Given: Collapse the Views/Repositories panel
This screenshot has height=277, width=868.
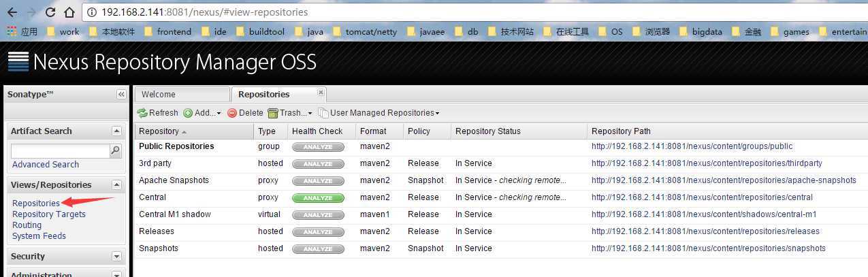Looking at the screenshot, I should [x=116, y=184].
